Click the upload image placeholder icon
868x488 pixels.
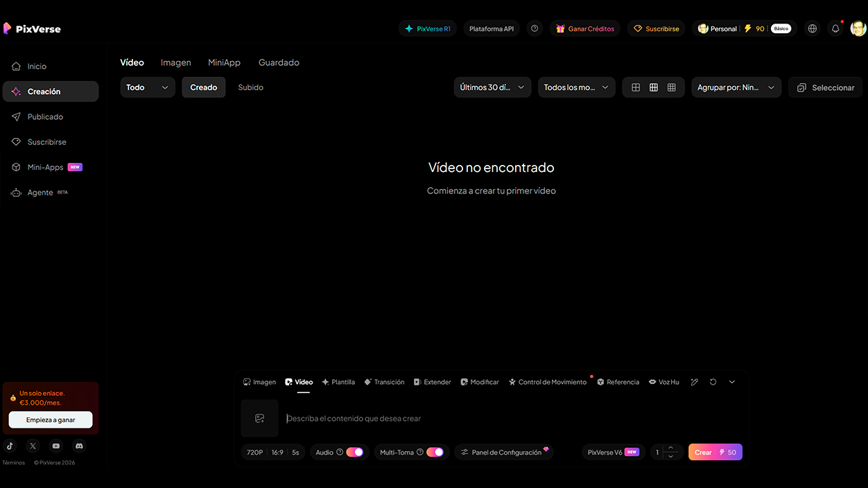(x=259, y=418)
